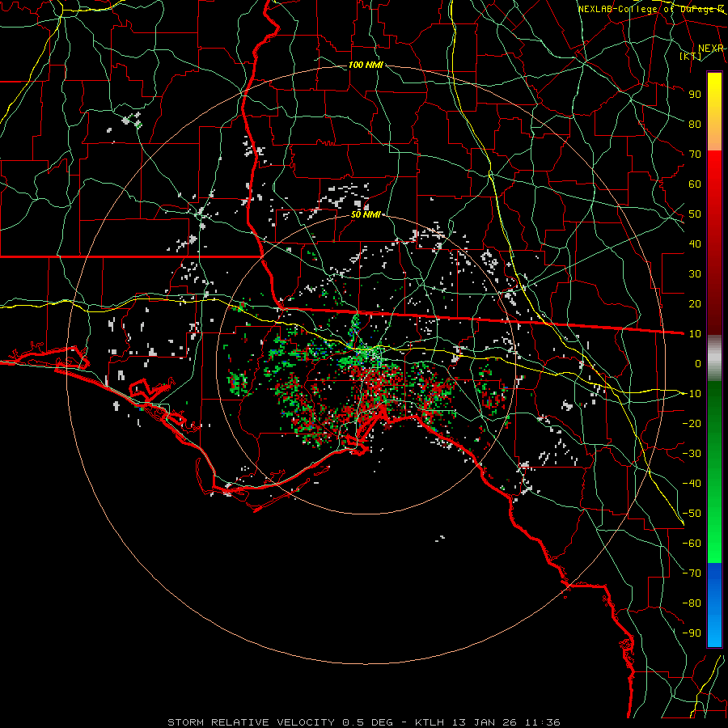
Task: Click the 10 value on the velocity scale
Action: 695,334
